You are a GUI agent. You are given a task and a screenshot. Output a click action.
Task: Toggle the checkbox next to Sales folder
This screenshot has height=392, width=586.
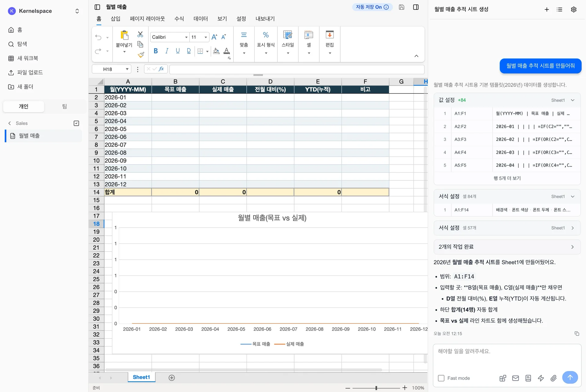[x=76, y=123]
